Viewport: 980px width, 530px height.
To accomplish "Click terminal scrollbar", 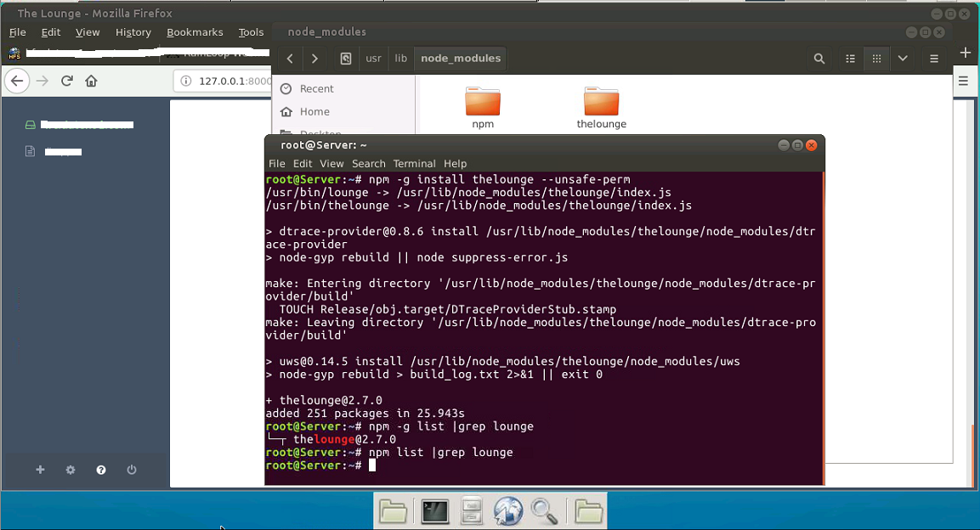I will tap(822, 328).
